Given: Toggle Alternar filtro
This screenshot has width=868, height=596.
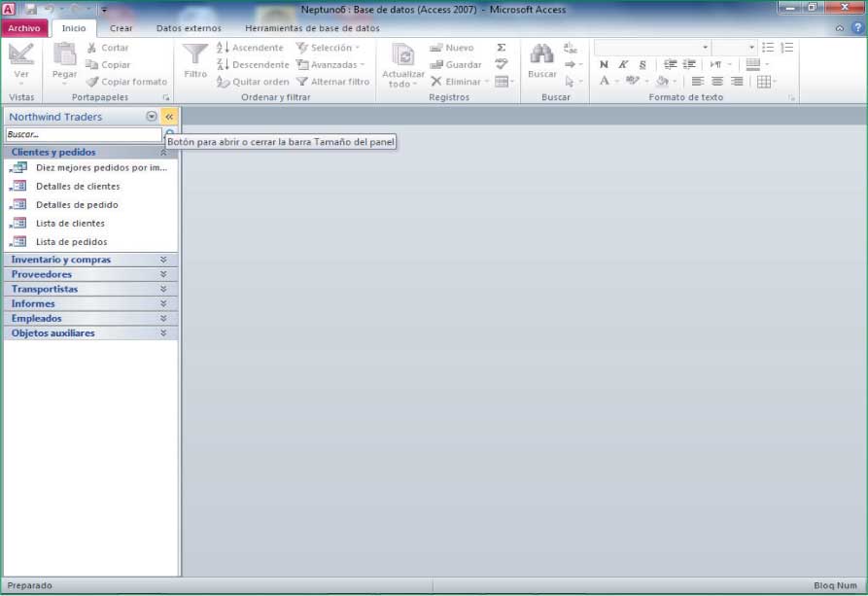Looking at the screenshot, I should [332, 82].
